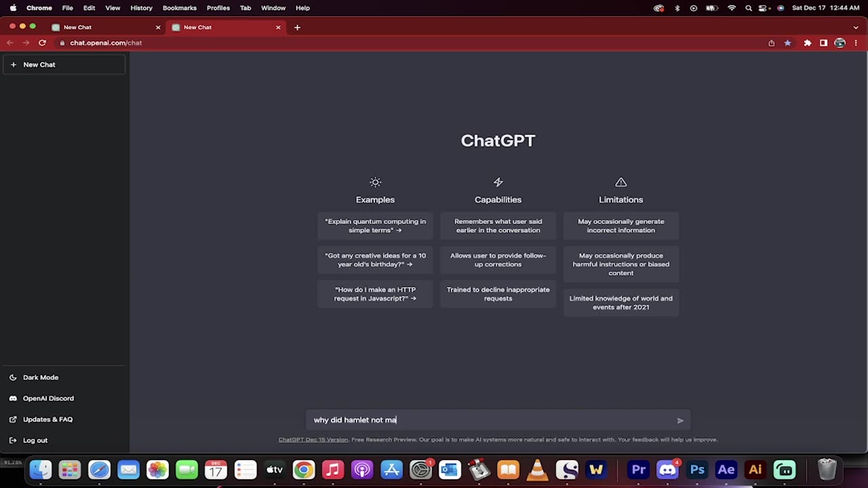The height and width of the screenshot is (488, 868).
Task: Open the Bluetooth menu bar item
Action: tap(677, 8)
